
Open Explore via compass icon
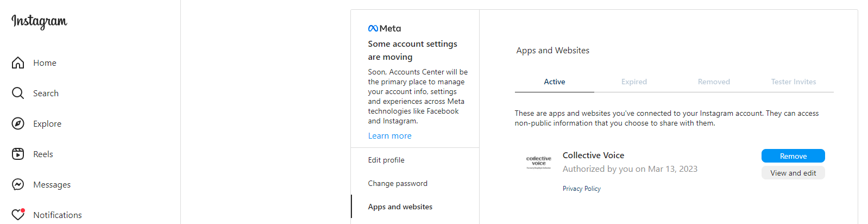(18, 123)
